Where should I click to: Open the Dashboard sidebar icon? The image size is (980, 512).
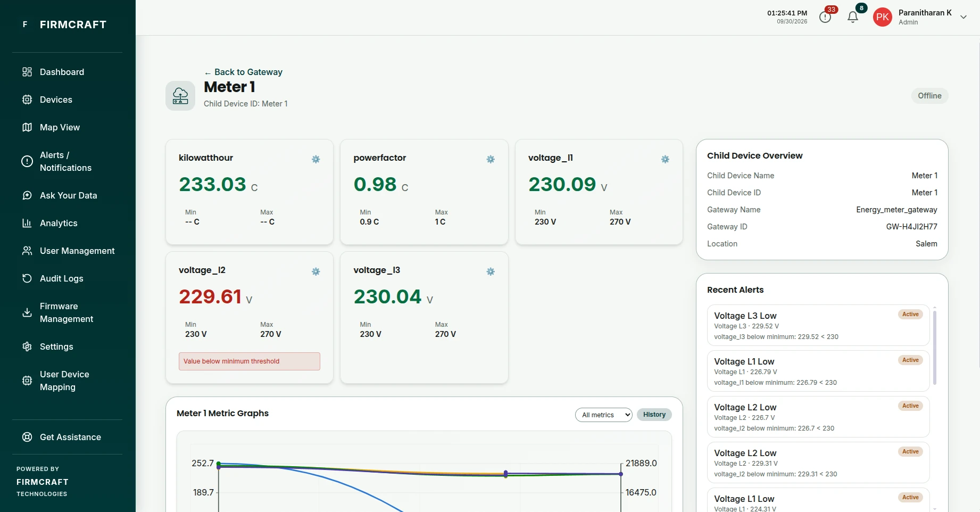pos(27,72)
